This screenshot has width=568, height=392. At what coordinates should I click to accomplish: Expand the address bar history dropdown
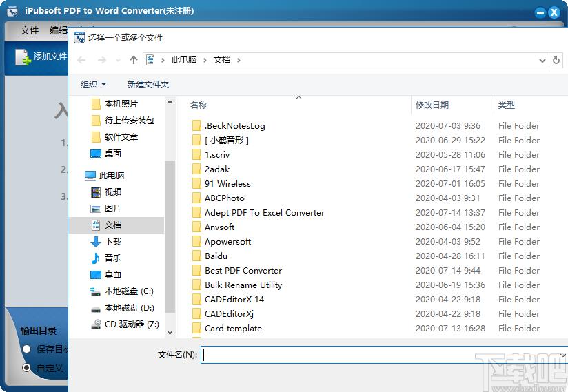coord(542,61)
